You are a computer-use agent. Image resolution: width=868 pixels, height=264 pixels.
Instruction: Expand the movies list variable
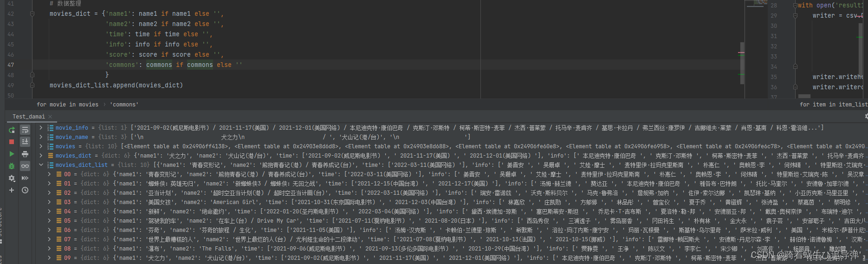pos(41,146)
